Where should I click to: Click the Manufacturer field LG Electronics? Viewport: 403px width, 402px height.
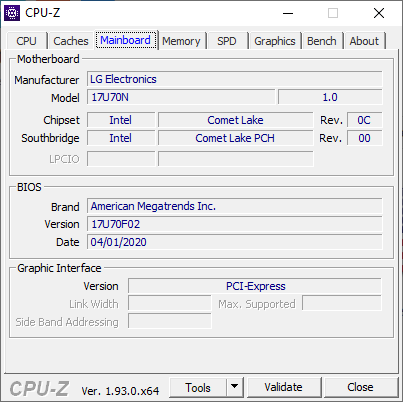coord(235,79)
